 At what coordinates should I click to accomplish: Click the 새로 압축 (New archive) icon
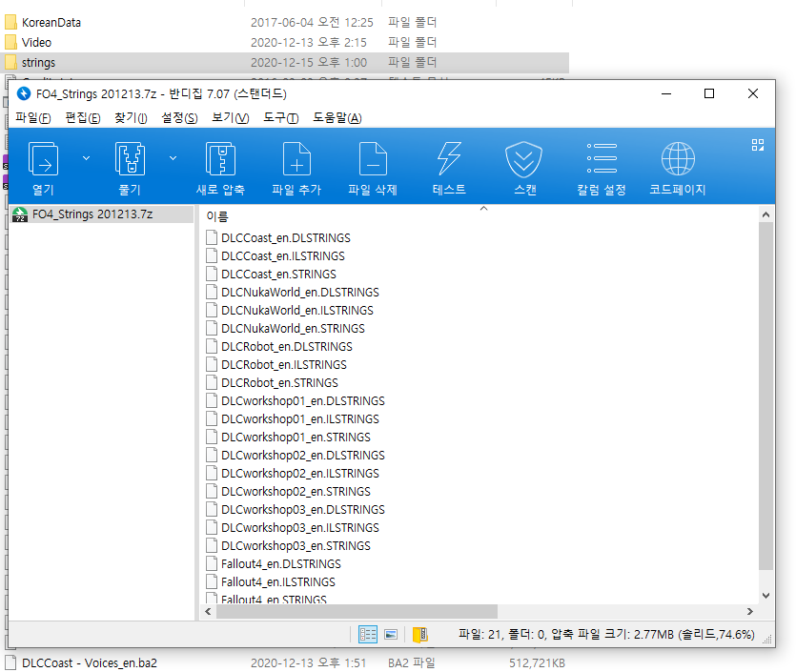[x=220, y=159]
